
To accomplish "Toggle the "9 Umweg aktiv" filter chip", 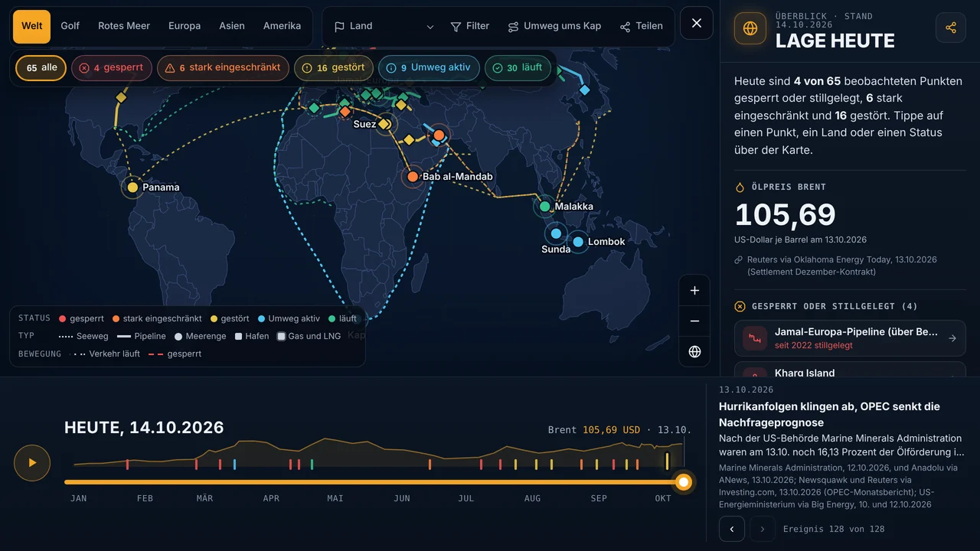I will pyautogui.click(x=429, y=68).
